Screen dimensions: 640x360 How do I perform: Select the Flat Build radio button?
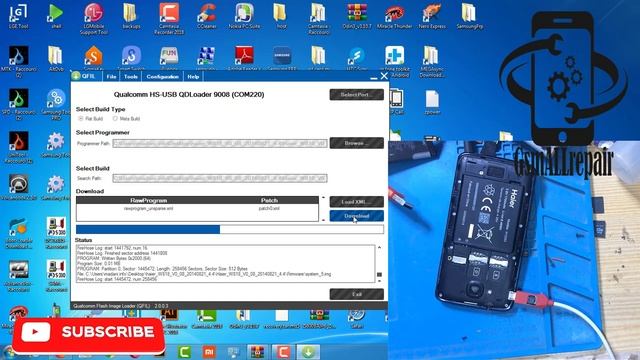[x=80, y=118]
